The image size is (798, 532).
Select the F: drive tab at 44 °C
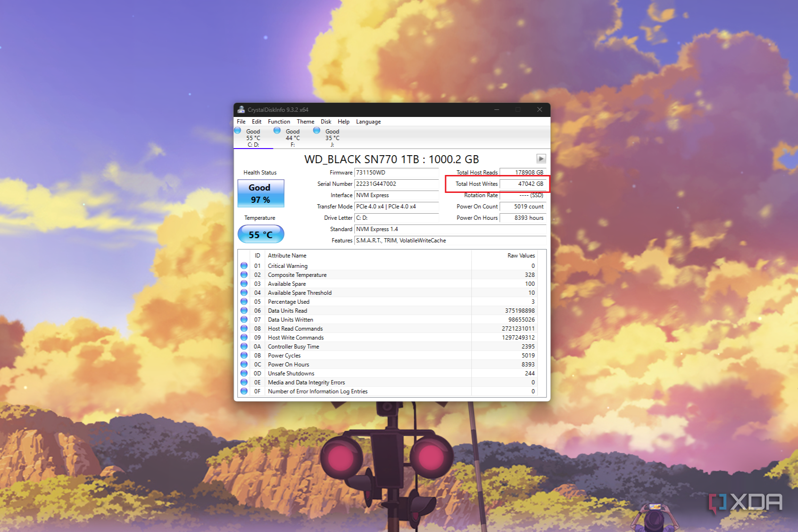coord(292,138)
